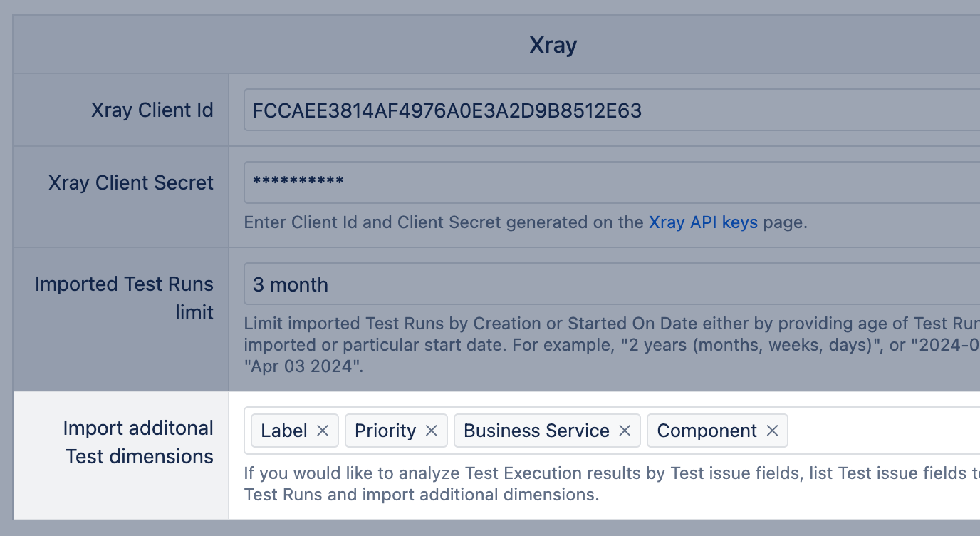Click the Import additonal Test dimensions label
This screenshot has height=536, width=980.
139,442
